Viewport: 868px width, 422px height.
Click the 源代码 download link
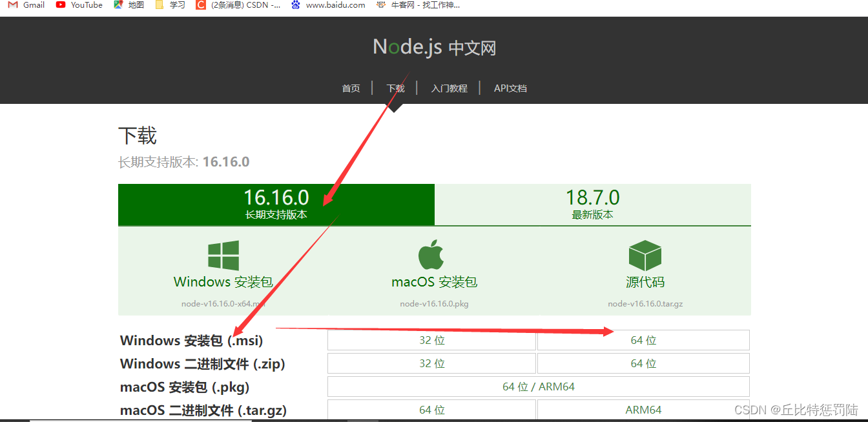coord(645,282)
